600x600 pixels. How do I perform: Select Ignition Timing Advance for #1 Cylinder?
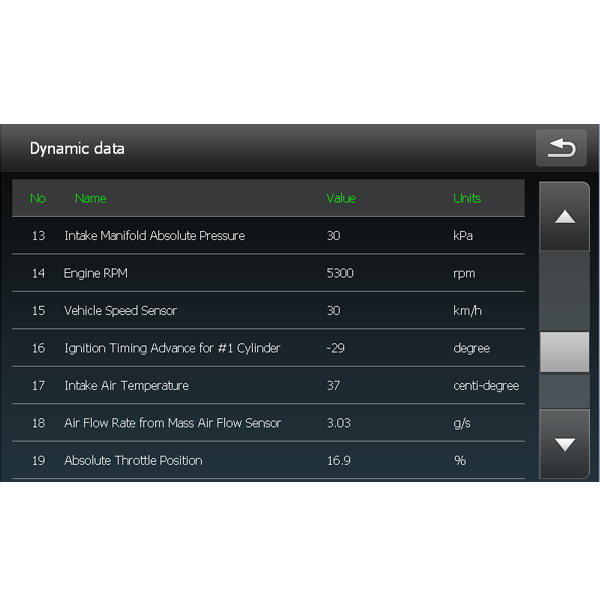pos(268,348)
